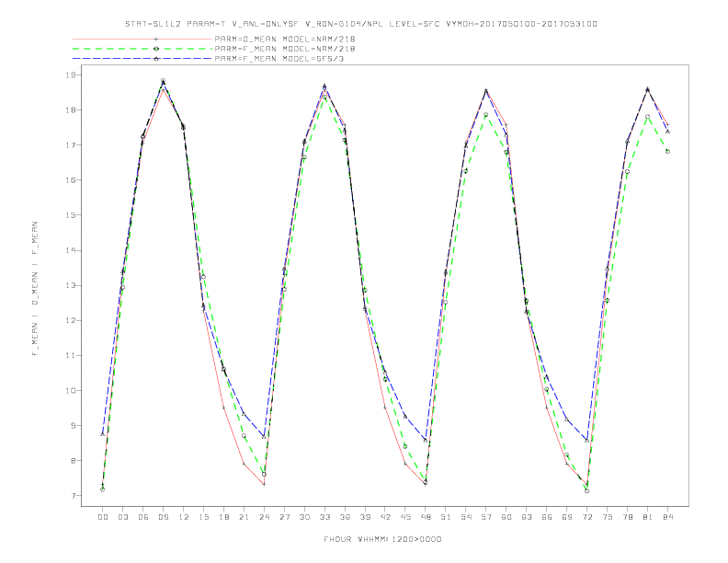This screenshot has width=728, height=563.
Task: Select legend entry PARM=F_MEAN MODEL=GFS/3
Action: click(279, 59)
